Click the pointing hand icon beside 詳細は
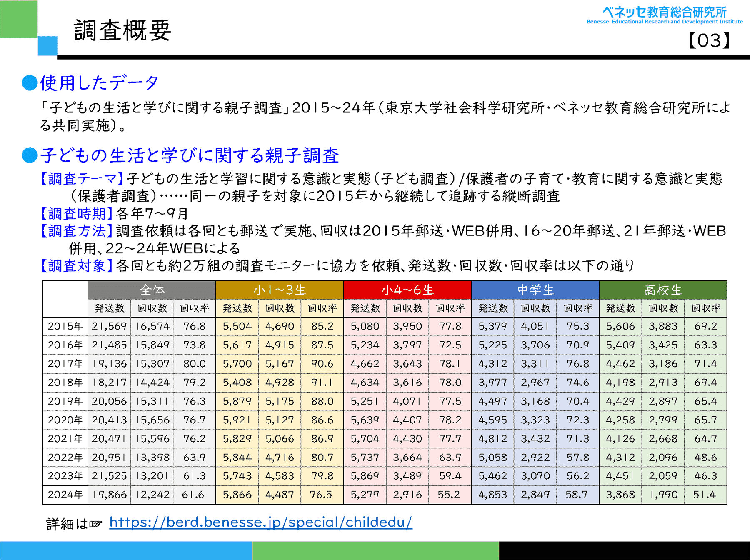The width and height of the screenshot is (750, 560). (95, 524)
